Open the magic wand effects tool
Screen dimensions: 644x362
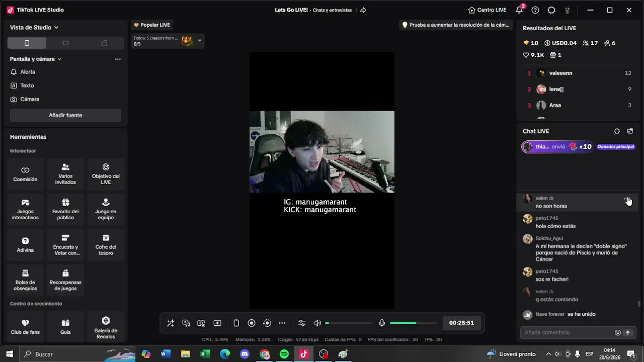point(171,323)
